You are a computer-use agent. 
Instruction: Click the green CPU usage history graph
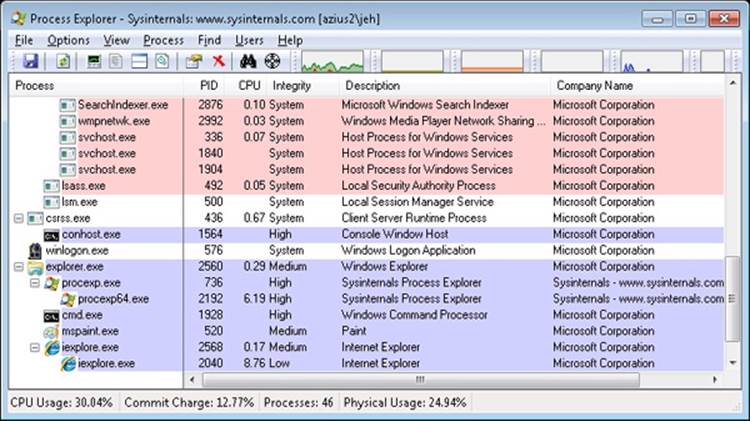click(x=332, y=61)
